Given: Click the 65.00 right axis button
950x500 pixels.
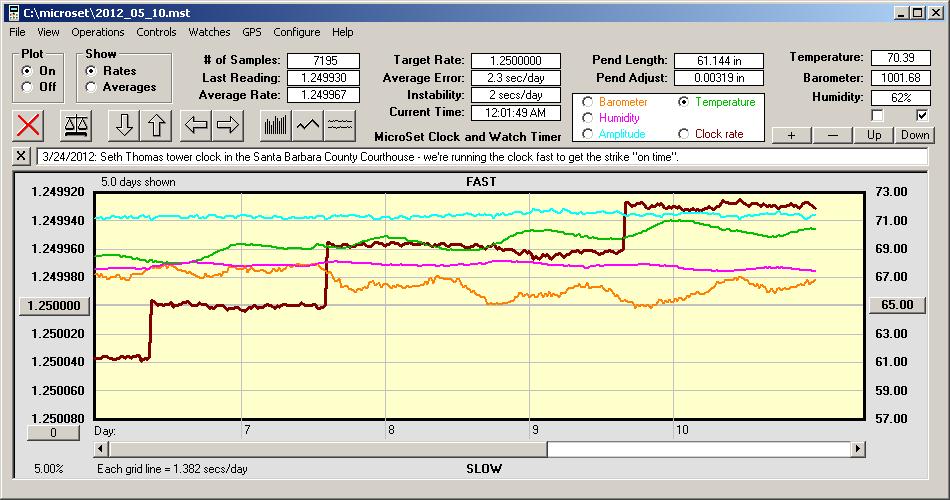Looking at the screenshot, I should point(897,305).
